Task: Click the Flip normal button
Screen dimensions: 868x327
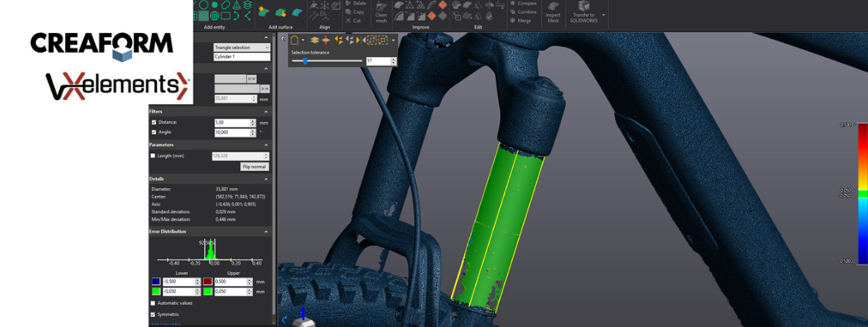Action: (254, 167)
